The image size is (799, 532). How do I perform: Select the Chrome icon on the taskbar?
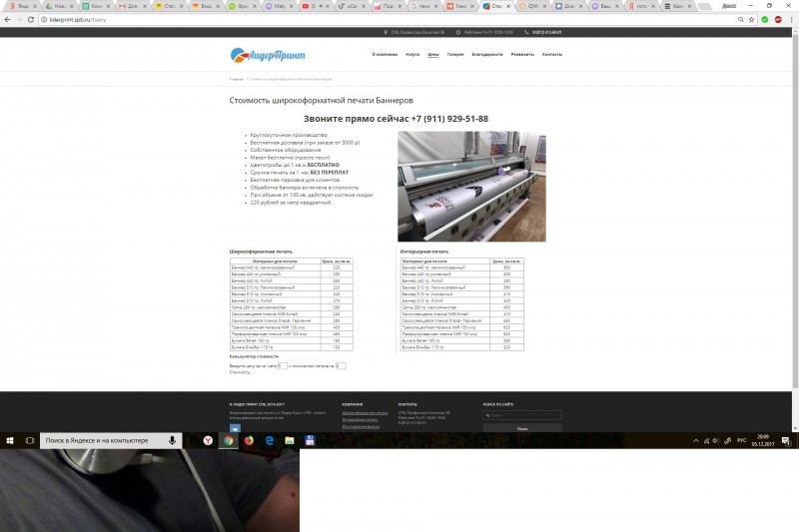click(229, 440)
